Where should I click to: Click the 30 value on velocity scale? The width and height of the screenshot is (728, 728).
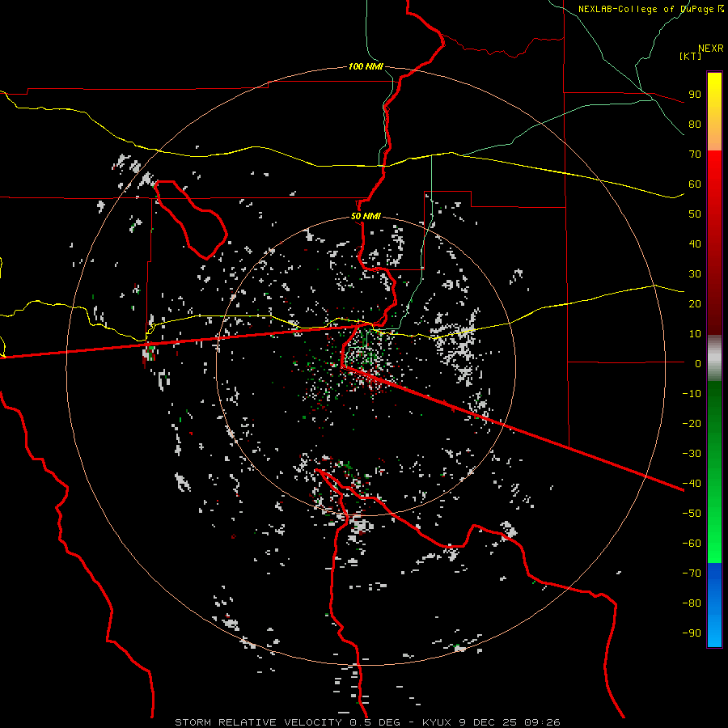[695, 274]
